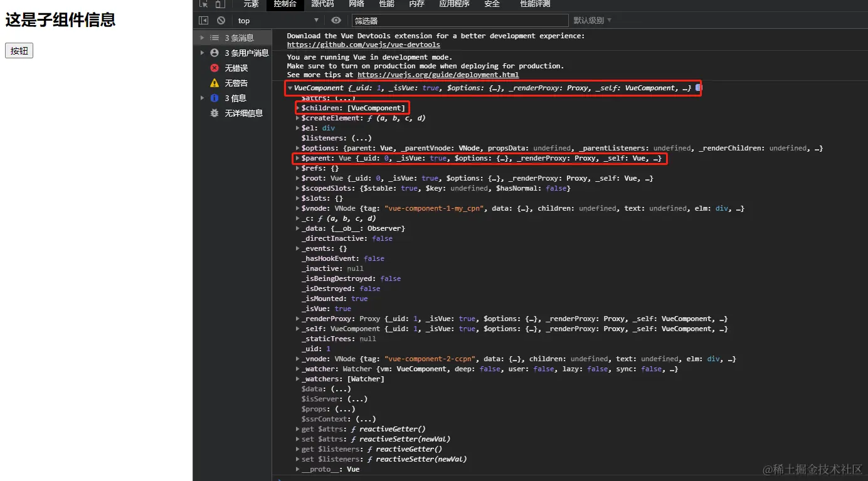Clear the console with the ban icon
Screen dimensions: 868x481
pos(221,21)
